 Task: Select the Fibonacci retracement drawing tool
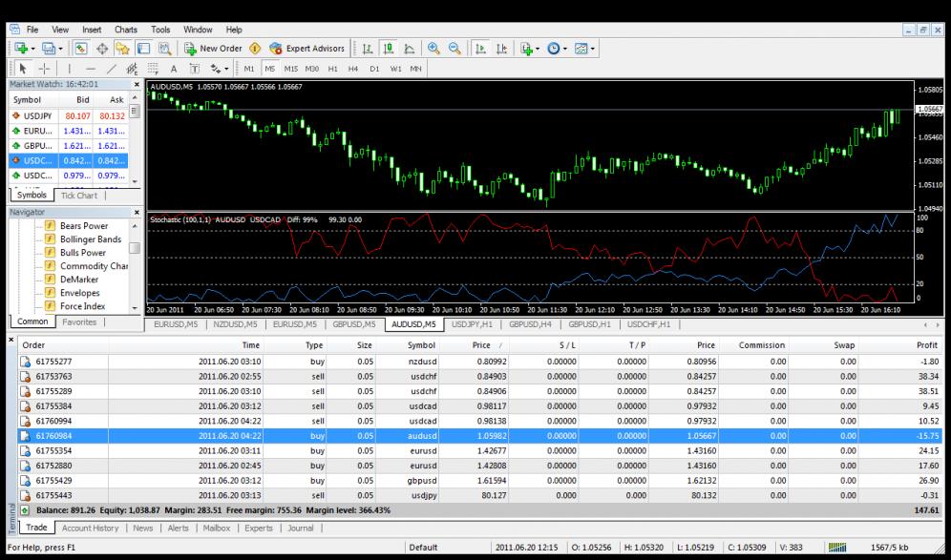coord(151,70)
